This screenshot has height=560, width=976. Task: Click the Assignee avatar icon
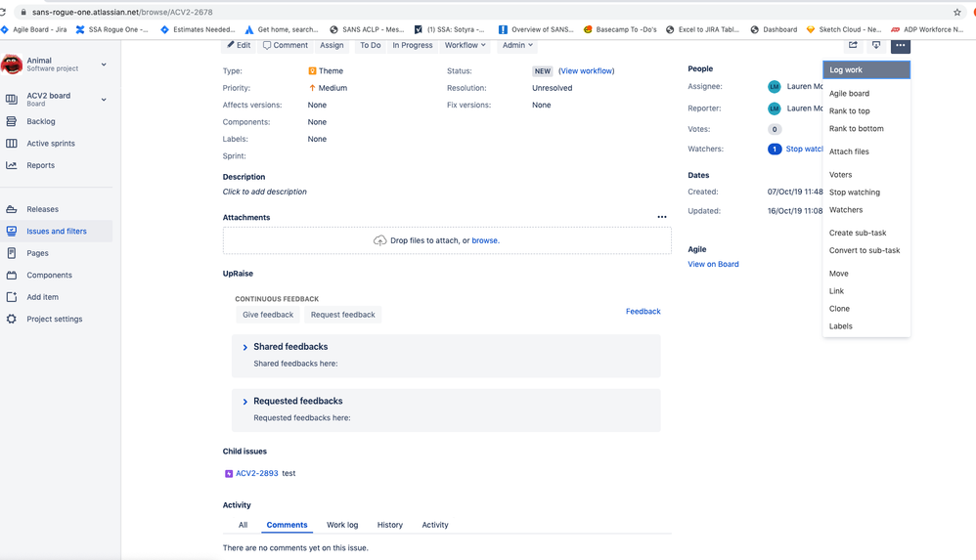pyautogui.click(x=774, y=87)
